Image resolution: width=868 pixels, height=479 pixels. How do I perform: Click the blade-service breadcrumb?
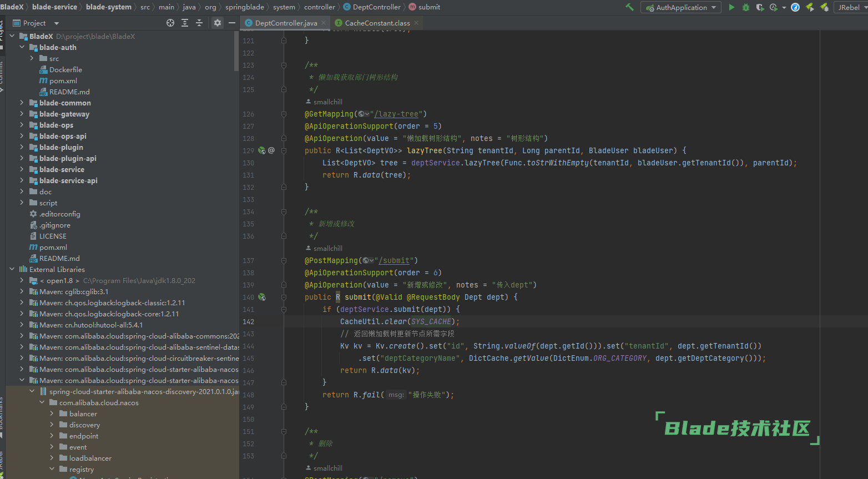[x=54, y=7]
